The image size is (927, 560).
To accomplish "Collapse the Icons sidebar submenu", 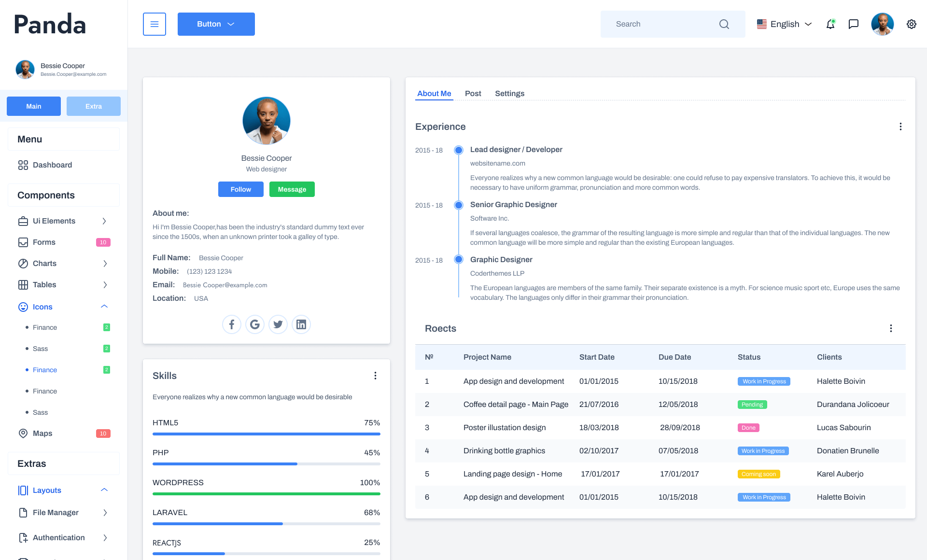I will [x=104, y=307].
